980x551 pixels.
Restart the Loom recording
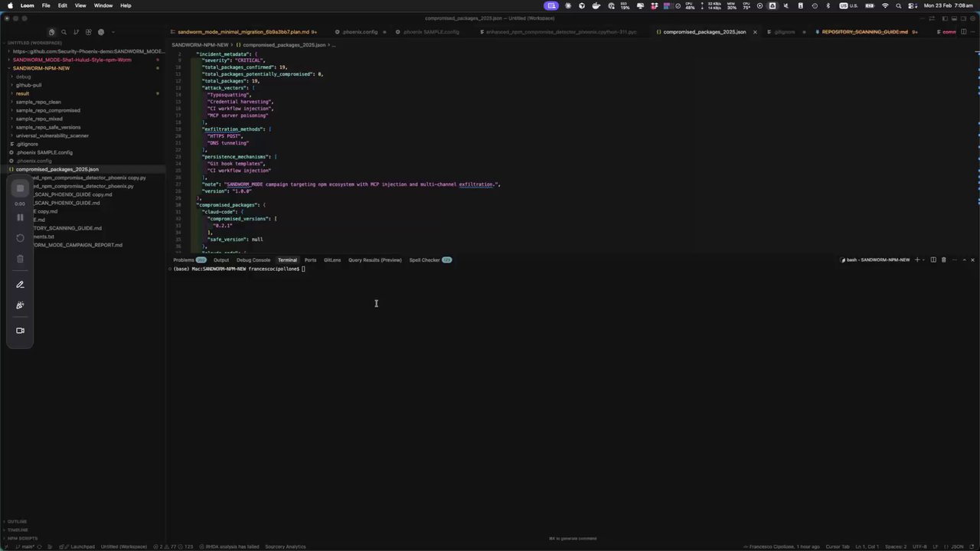pyautogui.click(x=20, y=238)
